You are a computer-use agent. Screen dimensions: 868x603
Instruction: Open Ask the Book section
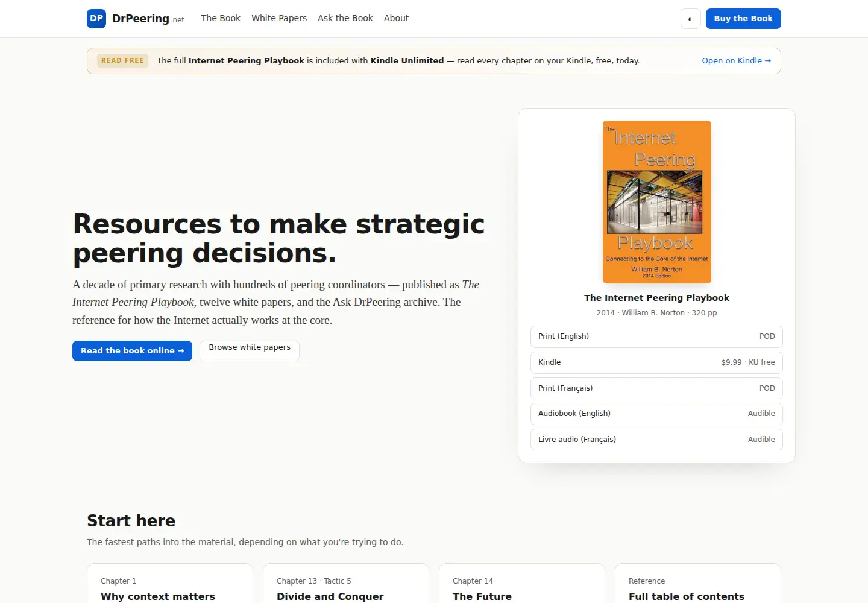(345, 18)
